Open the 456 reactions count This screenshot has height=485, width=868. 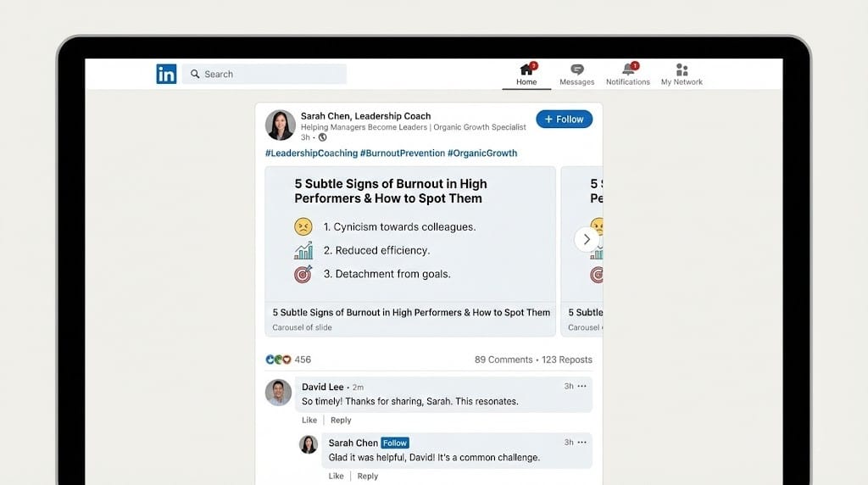303,360
